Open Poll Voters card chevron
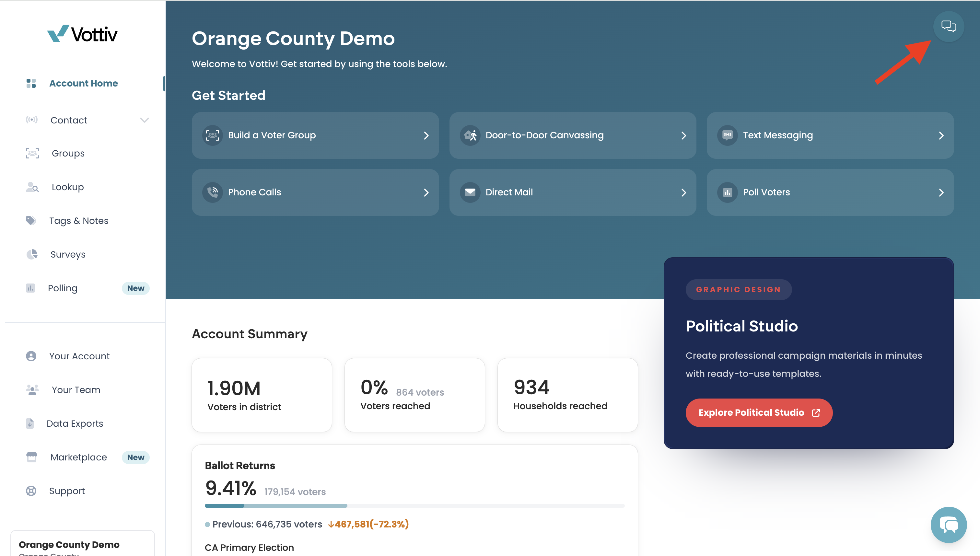 (x=941, y=193)
